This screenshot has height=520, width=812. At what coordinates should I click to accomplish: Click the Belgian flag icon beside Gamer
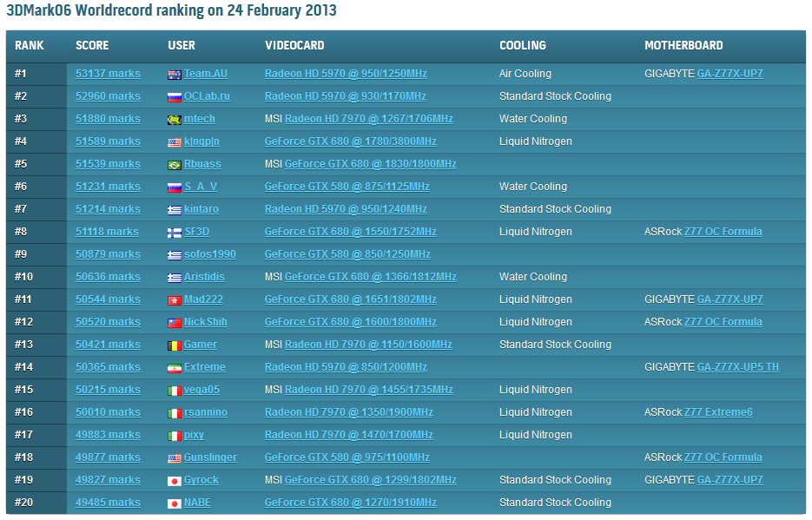[x=174, y=346]
